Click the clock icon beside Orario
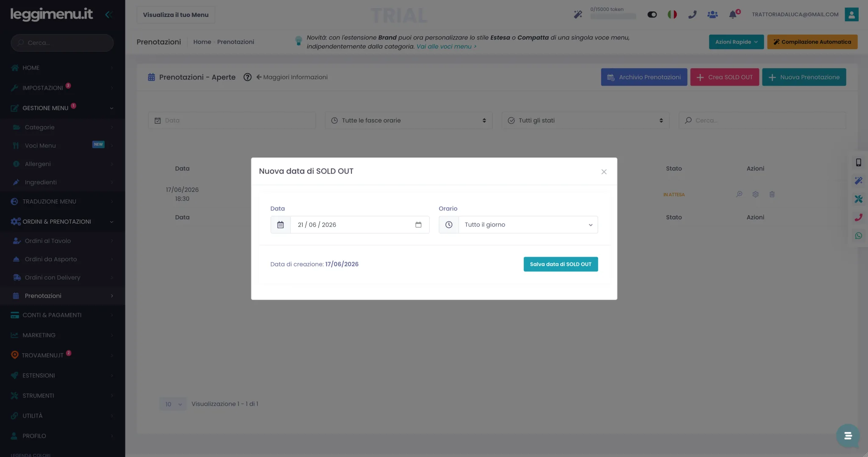 point(449,224)
